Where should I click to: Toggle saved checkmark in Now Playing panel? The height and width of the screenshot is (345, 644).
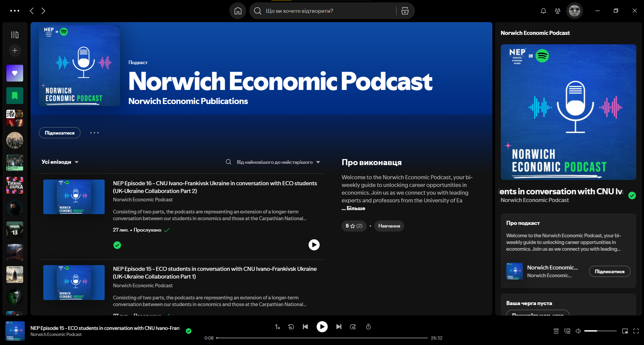[632, 196]
